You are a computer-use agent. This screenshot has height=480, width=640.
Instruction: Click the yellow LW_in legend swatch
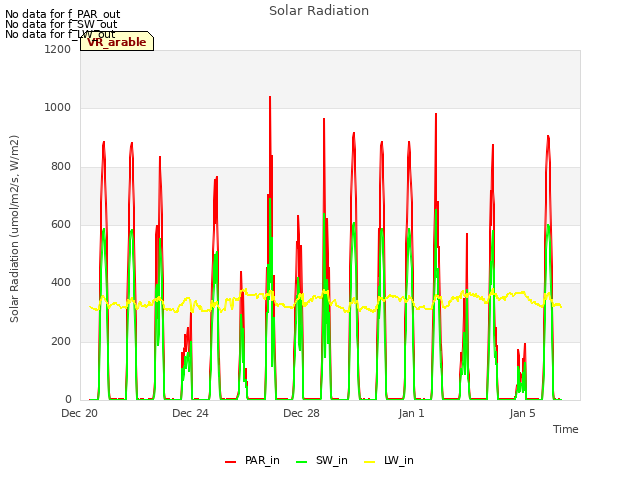click(x=369, y=462)
